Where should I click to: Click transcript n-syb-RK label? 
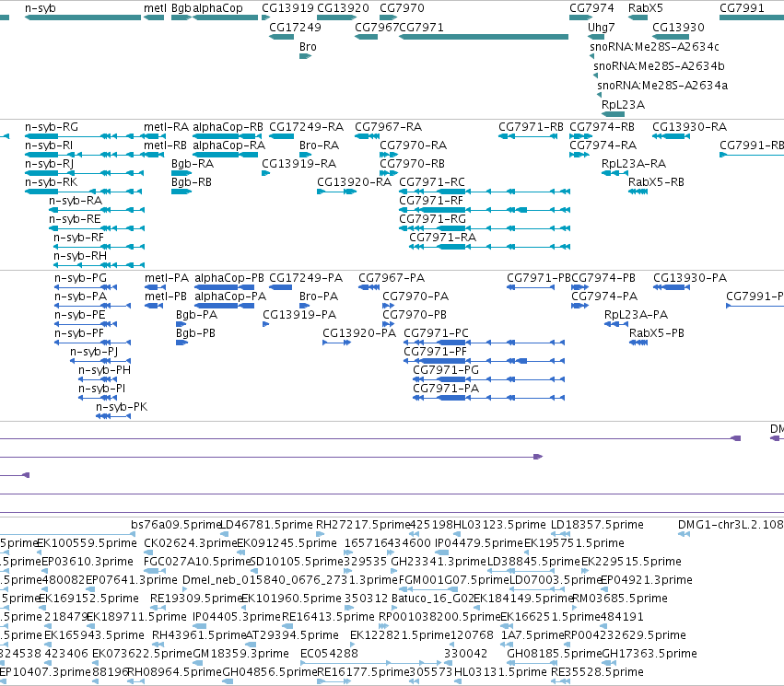(x=51, y=182)
